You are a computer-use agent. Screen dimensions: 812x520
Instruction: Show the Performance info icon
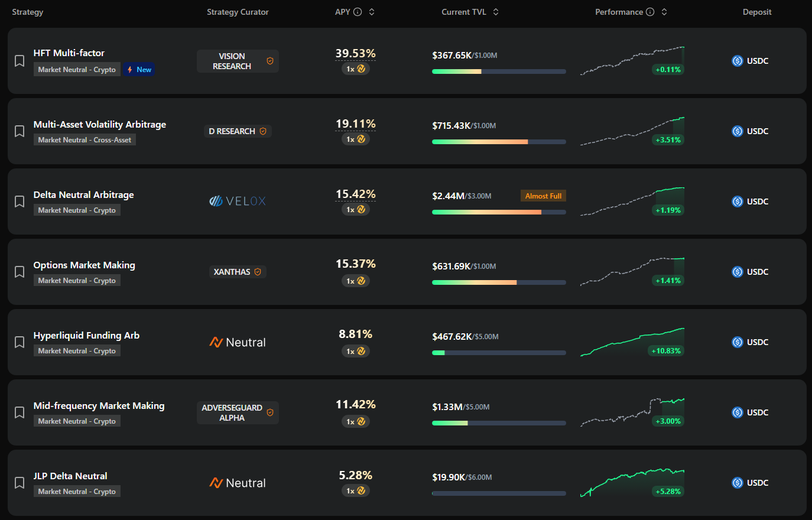coord(650,12)
